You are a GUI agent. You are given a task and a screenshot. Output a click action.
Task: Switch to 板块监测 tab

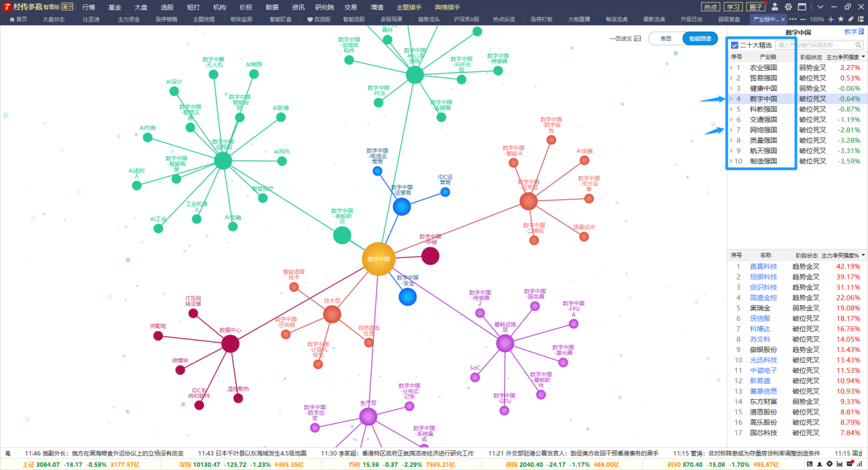(241, 20)
